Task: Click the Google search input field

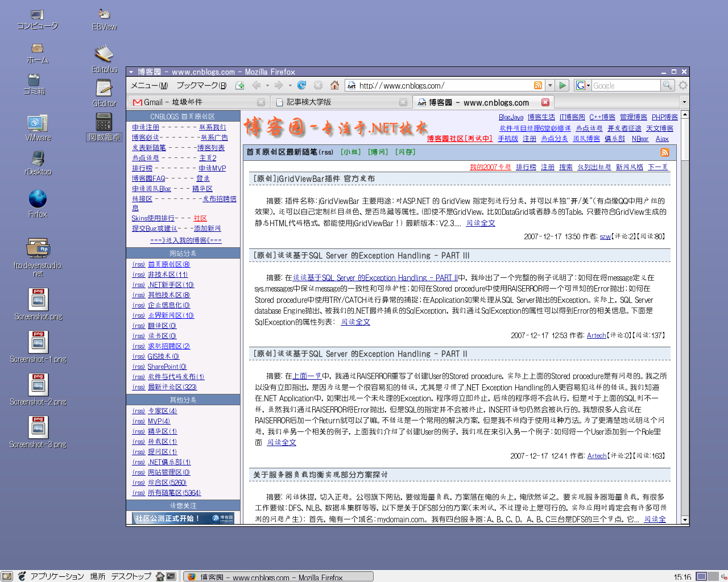Action: point(626,85)
